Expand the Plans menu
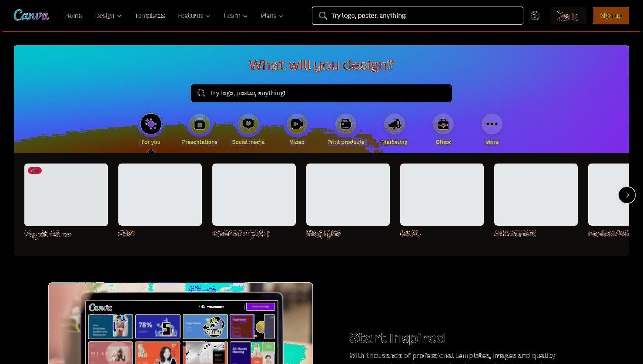 coord(272,16)
